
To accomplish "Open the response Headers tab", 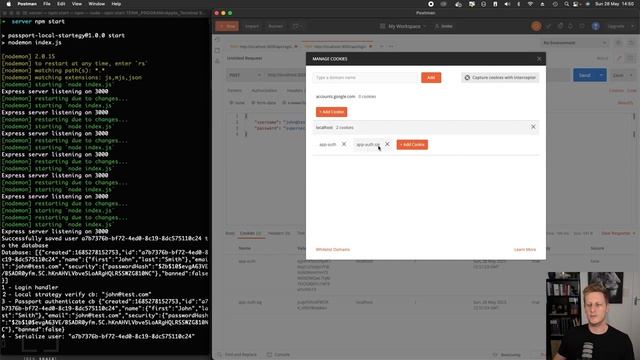I will point(279,233).
